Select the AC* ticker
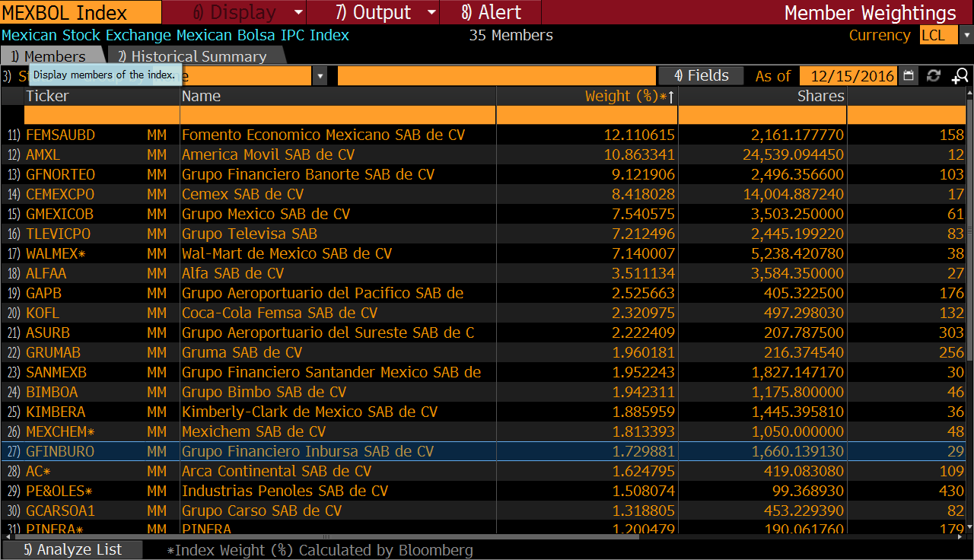Viewport: 974px width, 560px height. [38, 471]
